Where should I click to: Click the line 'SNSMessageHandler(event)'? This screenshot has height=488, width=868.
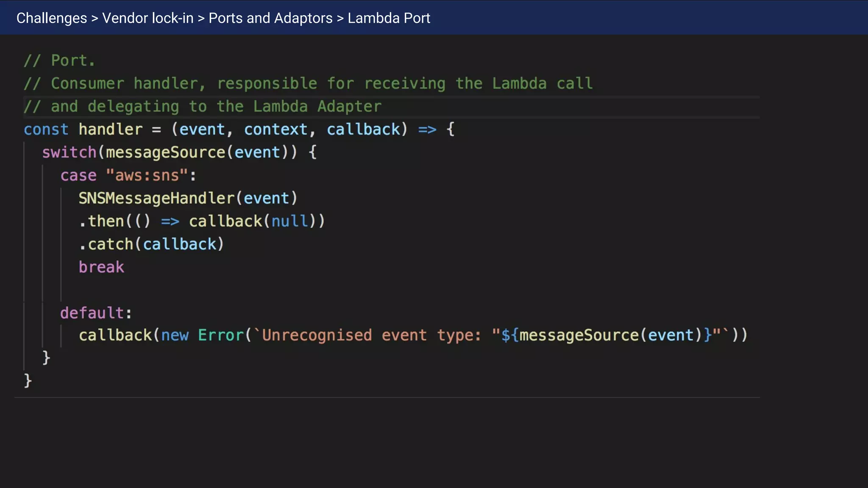coord(188,198)
